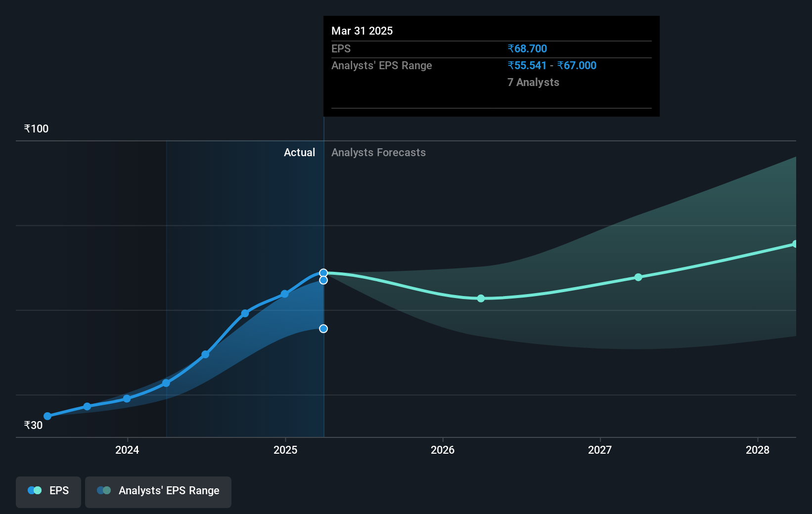This screenshot has height=514, width=812.
Task: Click the EPS point at the Actual region start
Action: point(166,383)
